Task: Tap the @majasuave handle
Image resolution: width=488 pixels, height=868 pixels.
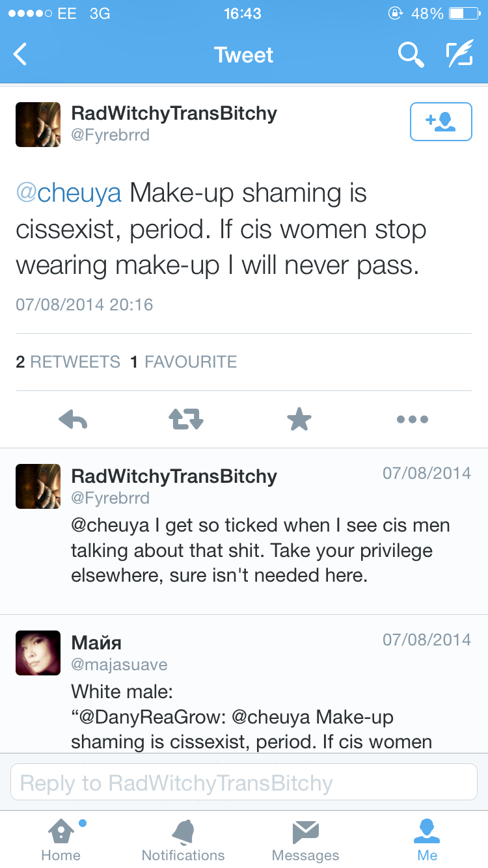Action: pos(119,664)
